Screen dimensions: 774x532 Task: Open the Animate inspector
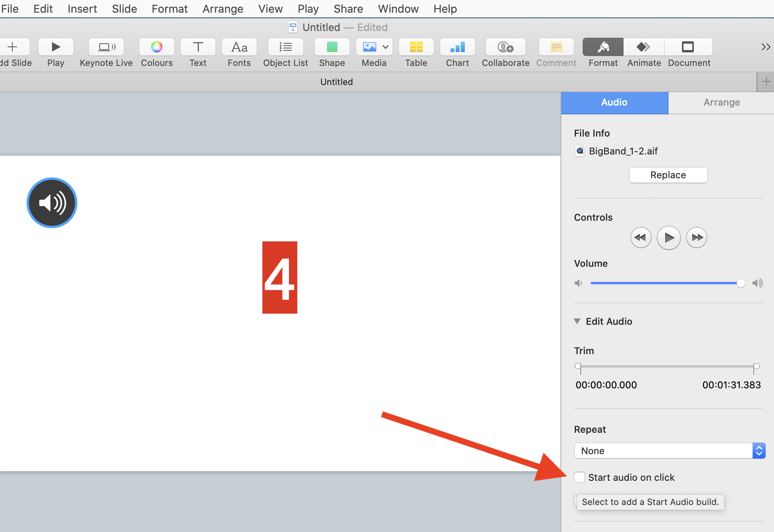[643, 47]
